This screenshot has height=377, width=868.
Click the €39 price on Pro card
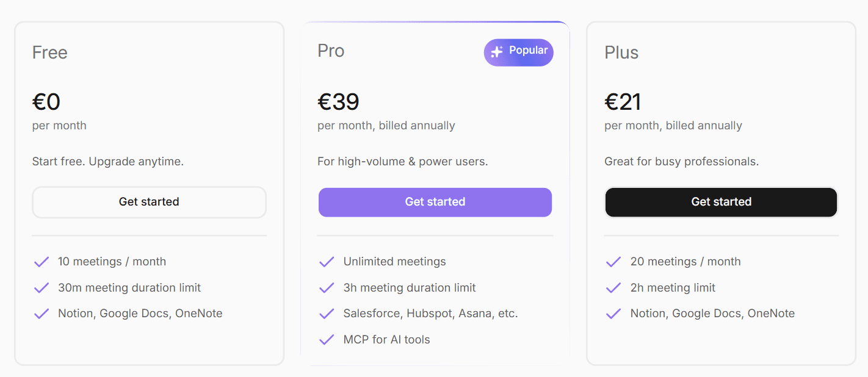[x=338, y=102]
